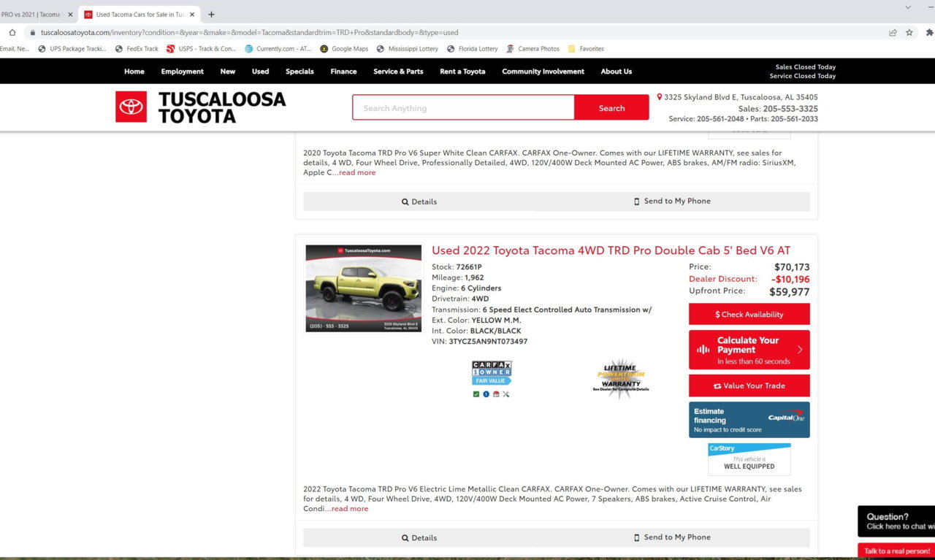Image resolution: width=935 pixels, height=560 pixels.
Task: Click the Search Anything input field
Action: (464, 107)
